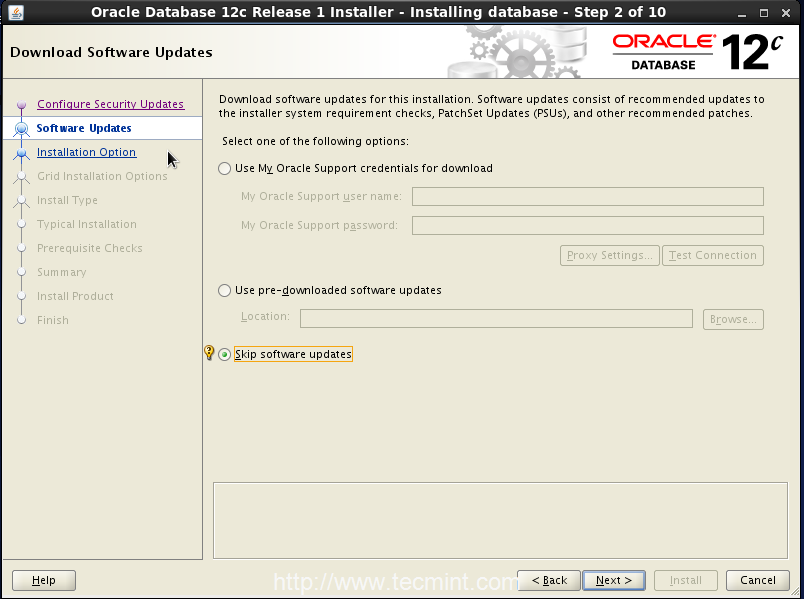The image size is (804, 599).
Task: Proceed with the Next button
Action: (x=614, y=581)
